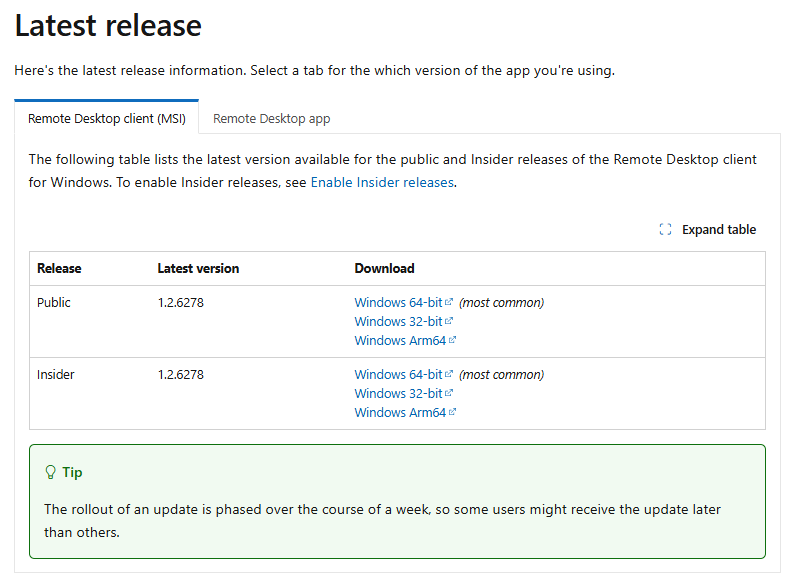Click the Latest version column header

point(198,268)
